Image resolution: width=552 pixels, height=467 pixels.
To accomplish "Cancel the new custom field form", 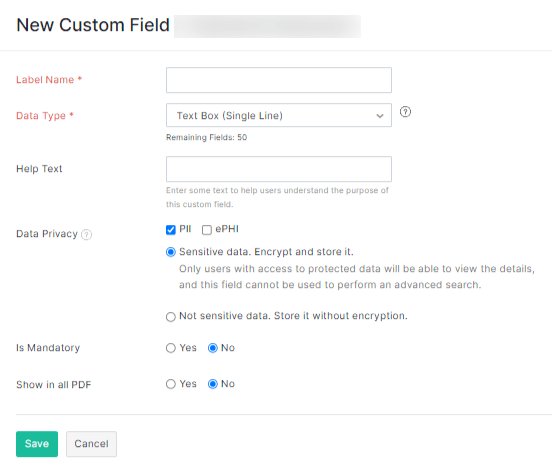I will click(92, 444).
